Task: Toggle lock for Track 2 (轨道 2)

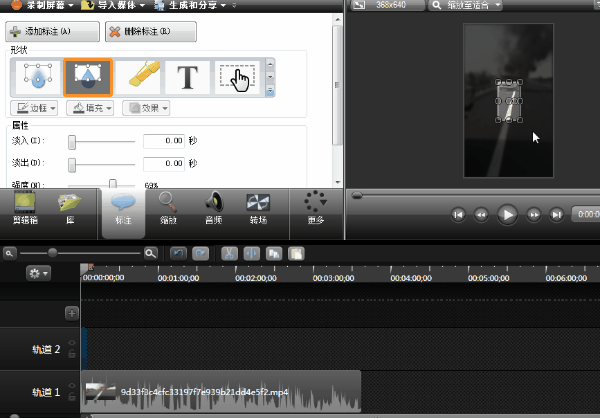Action: point(72,354)
